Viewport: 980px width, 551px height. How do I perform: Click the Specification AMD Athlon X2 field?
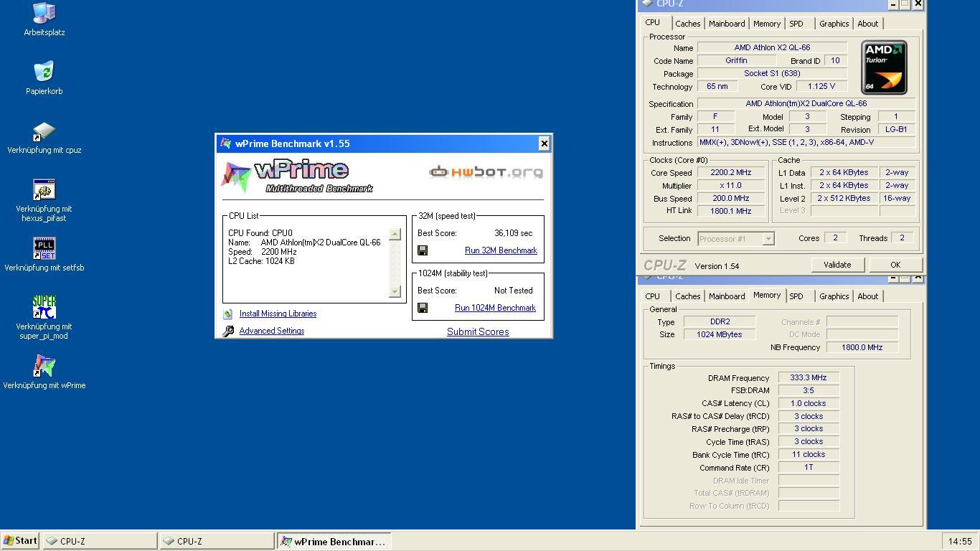pos(806,103)
